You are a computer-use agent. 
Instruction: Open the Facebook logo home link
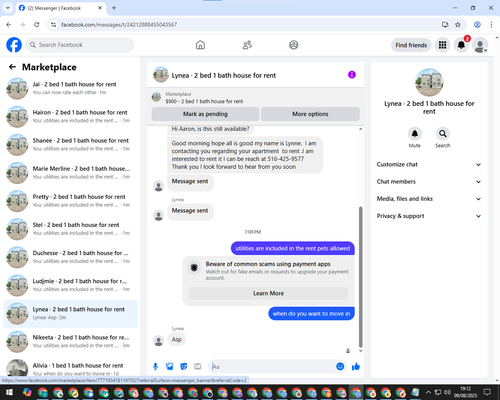[14, 45]
